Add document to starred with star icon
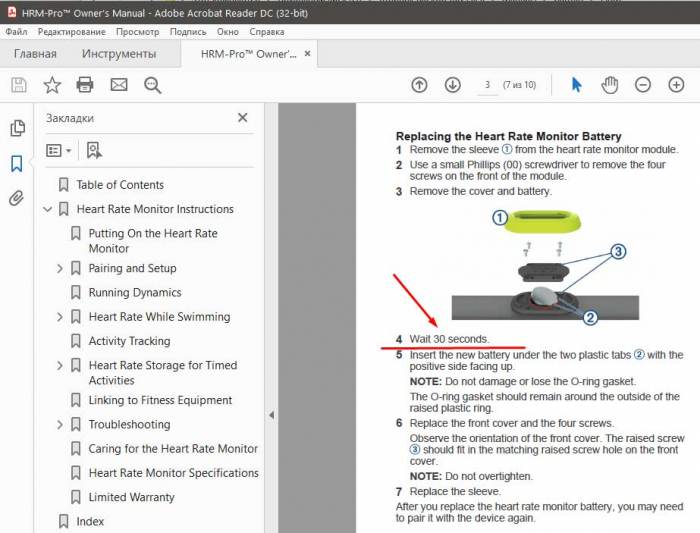 [x=52, y=85]
